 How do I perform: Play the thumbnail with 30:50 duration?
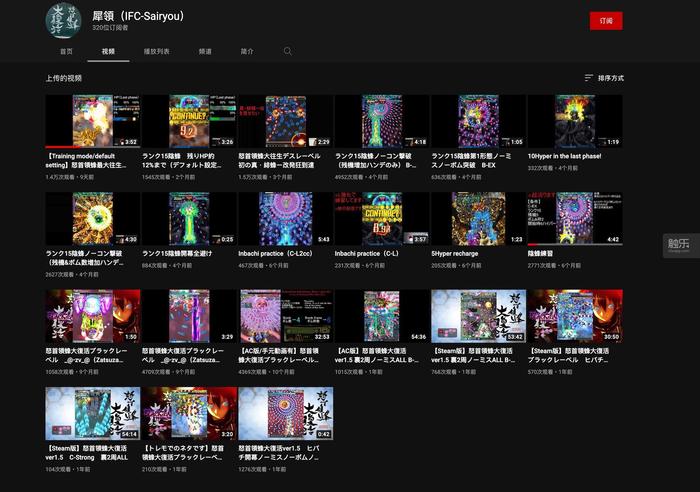point(575,316)
